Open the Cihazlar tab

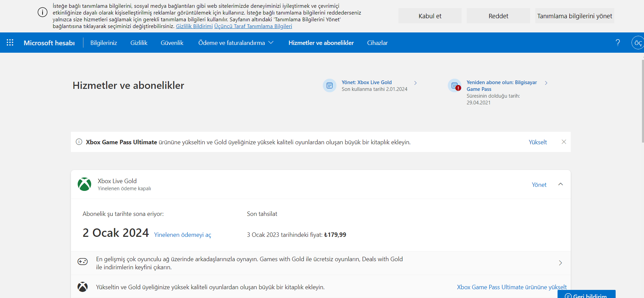(378, 43)
